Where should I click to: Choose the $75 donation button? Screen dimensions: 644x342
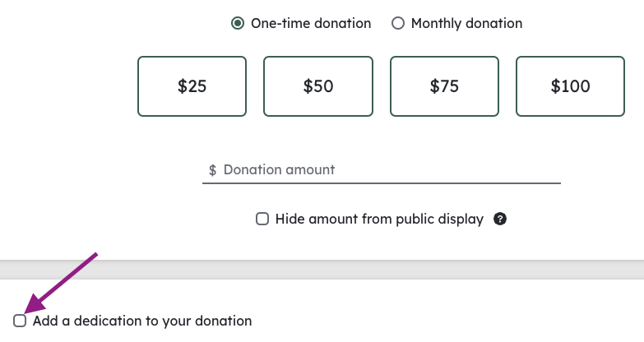(x=444, y=86)
